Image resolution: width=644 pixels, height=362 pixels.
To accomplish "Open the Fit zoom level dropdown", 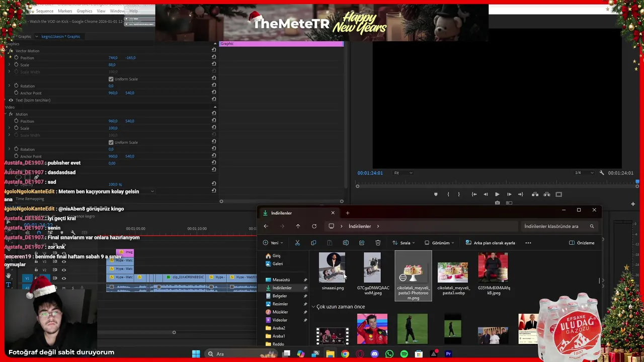I will click(403, 173).
